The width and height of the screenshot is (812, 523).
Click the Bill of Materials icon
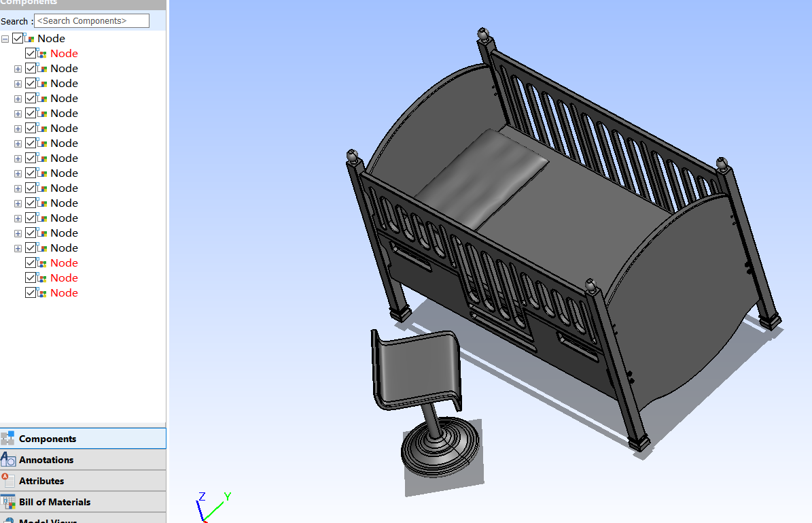click(x=8, y=502)
